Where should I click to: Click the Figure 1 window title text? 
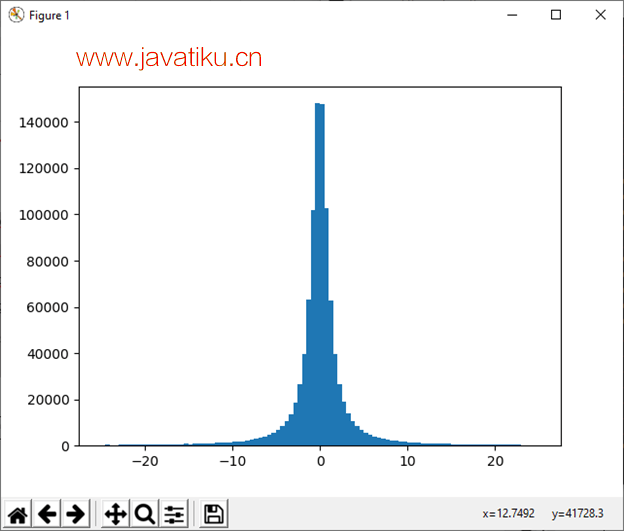[49, 16]
